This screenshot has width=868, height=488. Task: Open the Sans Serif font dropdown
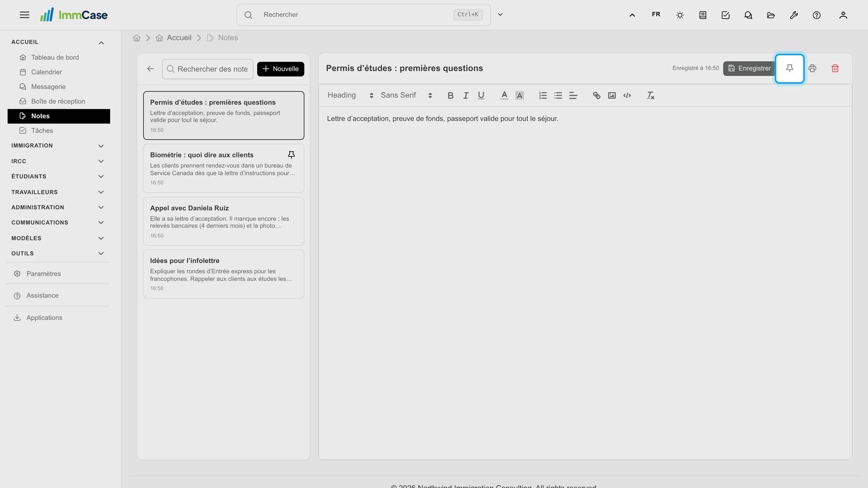(x=406, y=95)
